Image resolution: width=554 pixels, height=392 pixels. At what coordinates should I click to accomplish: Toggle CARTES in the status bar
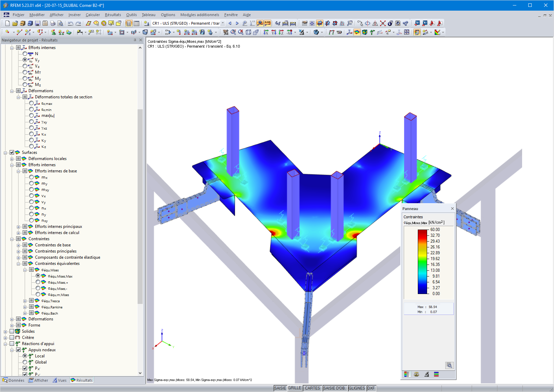pos(313,388)
